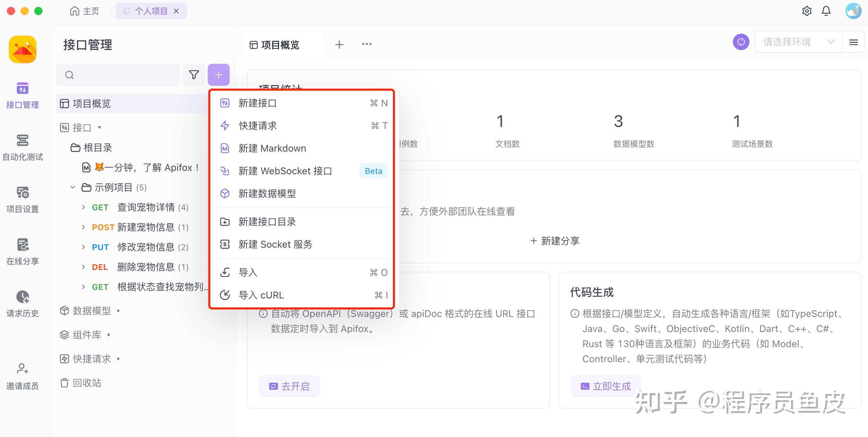Open the 查询宠物详情 interface
Screen dimensions: 868x437
coord(146,207)
